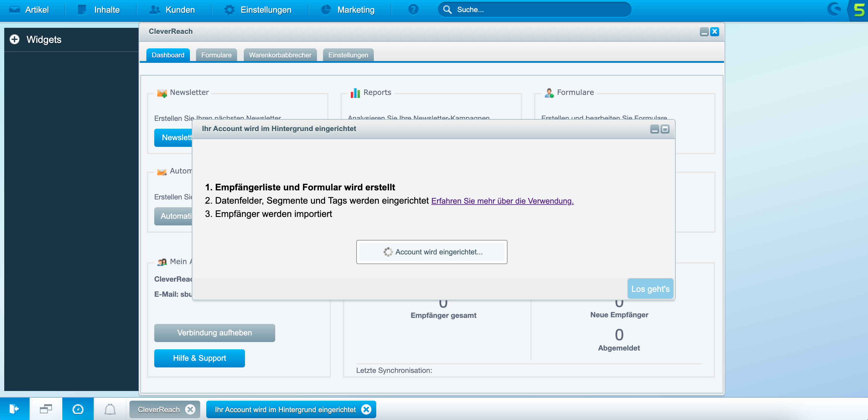
Task: Switch to the Dashboard tab
Action: [x=168, y=55]
